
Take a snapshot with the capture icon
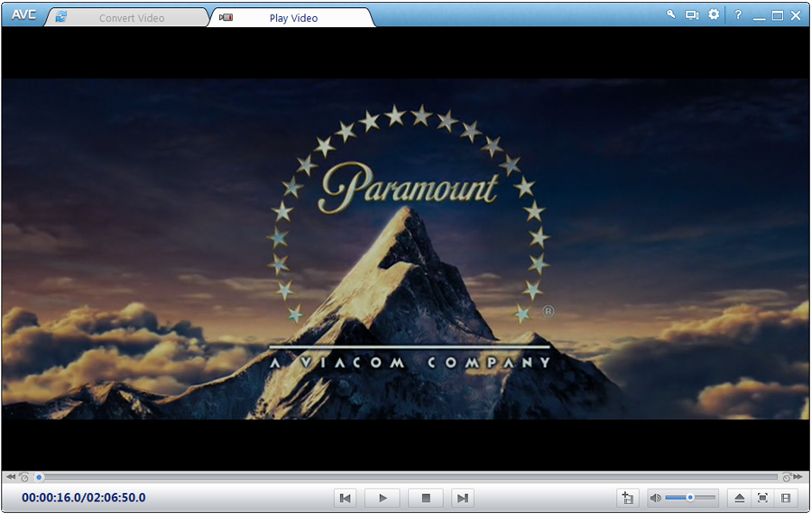click(x=628, y=498)
